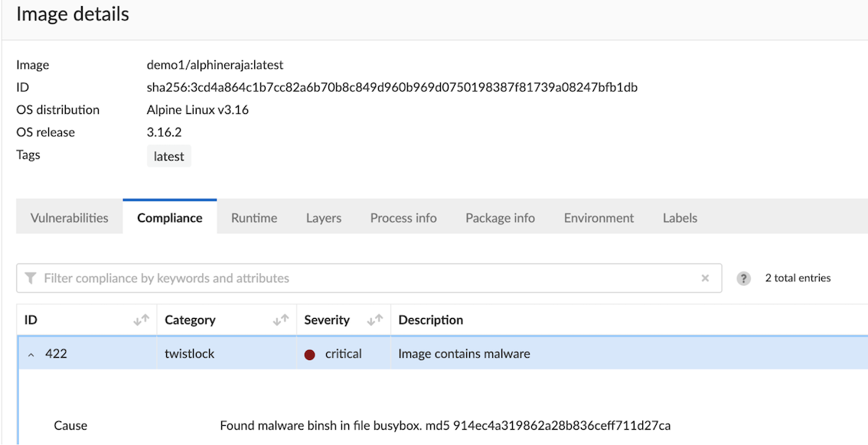The height and width of the screenshot is (445, 868).
Task: Sort the Category column with its arrows icon
Action: pos(280,320)
